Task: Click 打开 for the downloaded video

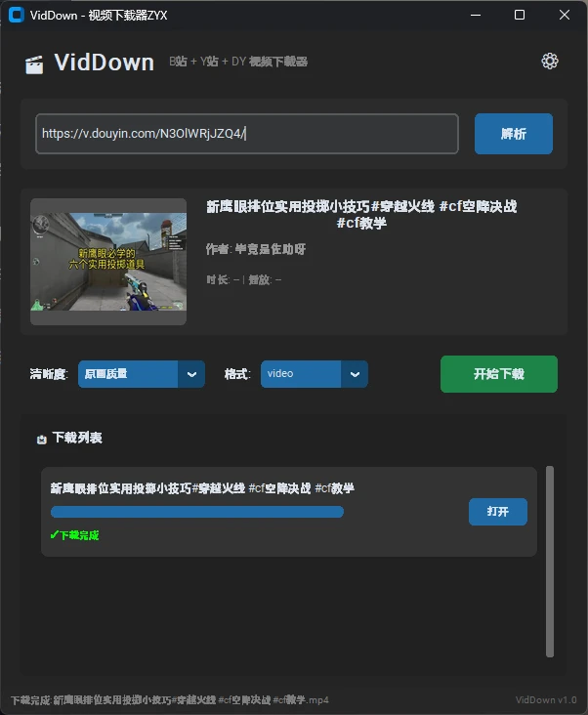Action: point(498,512)
